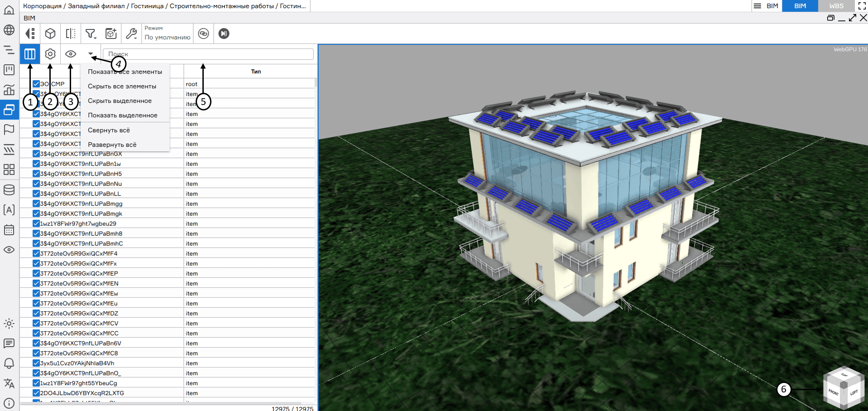Open the gear settings icon above the table
Viewport: 868px width, 411px height.
50,54
